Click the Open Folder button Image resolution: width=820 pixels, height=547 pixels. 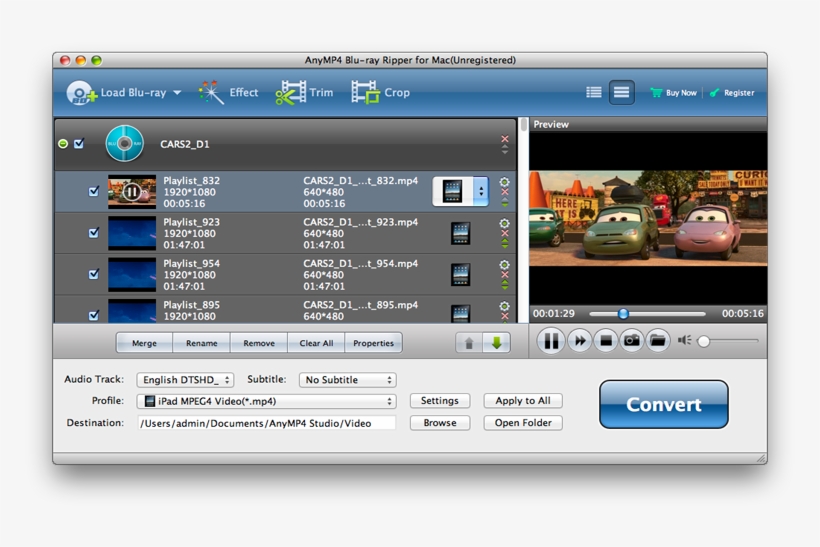pyautogui.click(x=523, y=423)
